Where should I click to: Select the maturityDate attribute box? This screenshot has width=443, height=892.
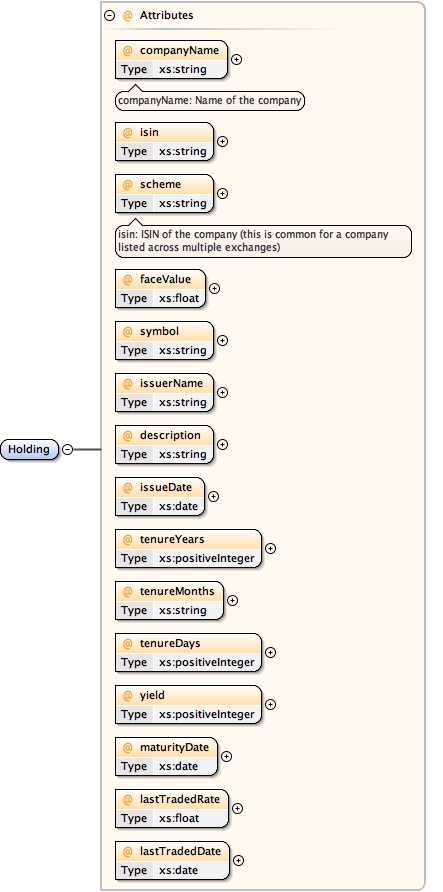[166, 757]
